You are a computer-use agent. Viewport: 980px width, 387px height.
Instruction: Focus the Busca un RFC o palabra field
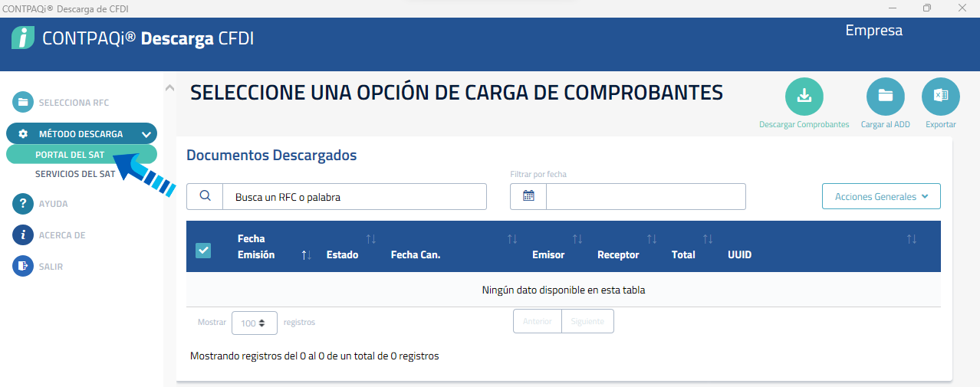(x=355, y=196)
